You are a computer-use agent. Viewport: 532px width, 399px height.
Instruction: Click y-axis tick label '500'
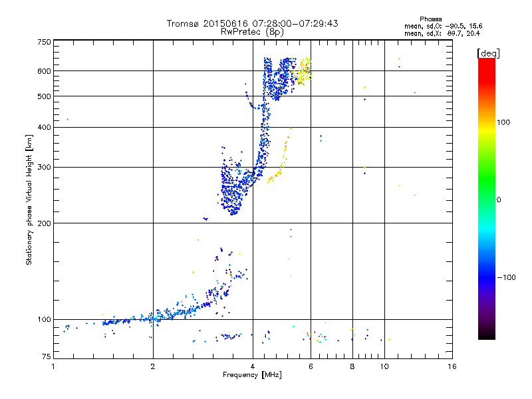click(x=44, y=96)
